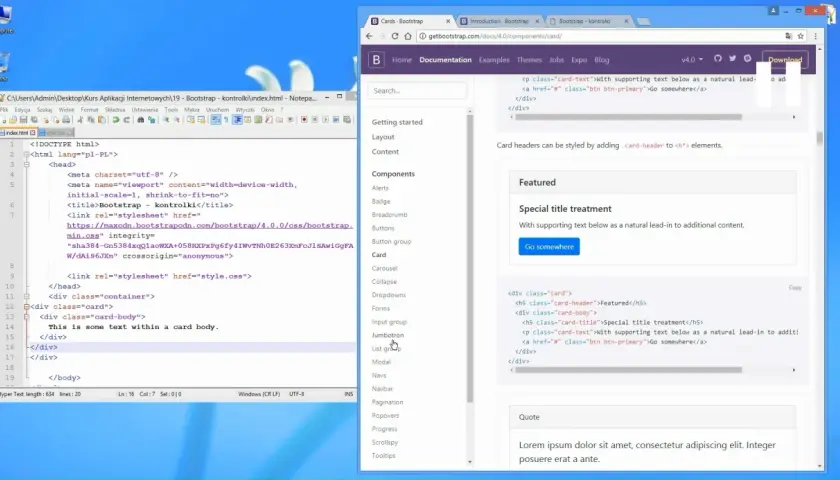
Task: Click the Zoom In icon in Notepad++
Action: pyautogui.click(x=167, y=120)
